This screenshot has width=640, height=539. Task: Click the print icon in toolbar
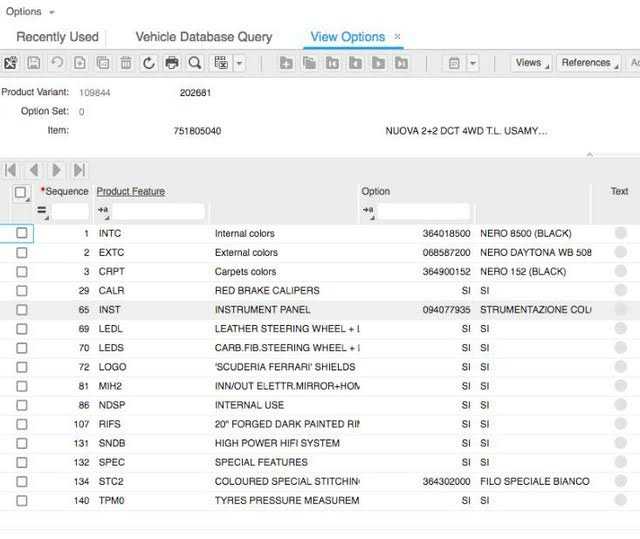(172, 63)
